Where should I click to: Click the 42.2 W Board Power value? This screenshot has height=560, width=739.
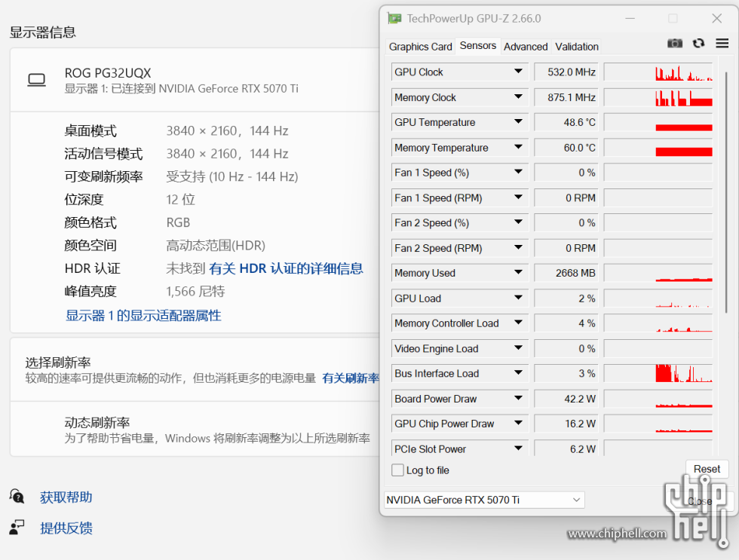click(x=566, y=399)
